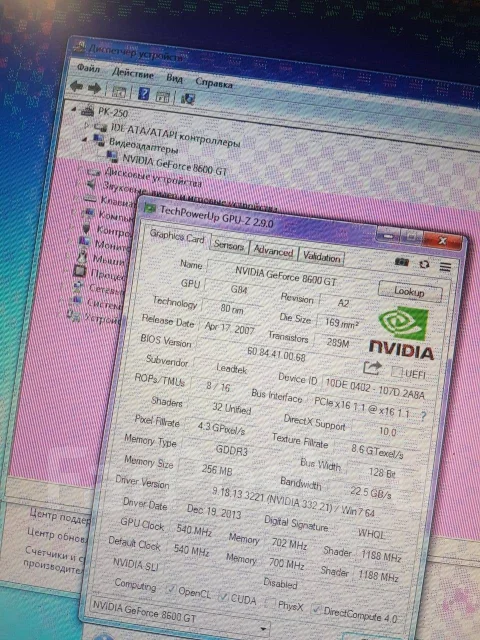Viewport: 480px width, 640px height.
Task: Click the back arrow in Device Manager toolbar
Action: coord(76,86)
